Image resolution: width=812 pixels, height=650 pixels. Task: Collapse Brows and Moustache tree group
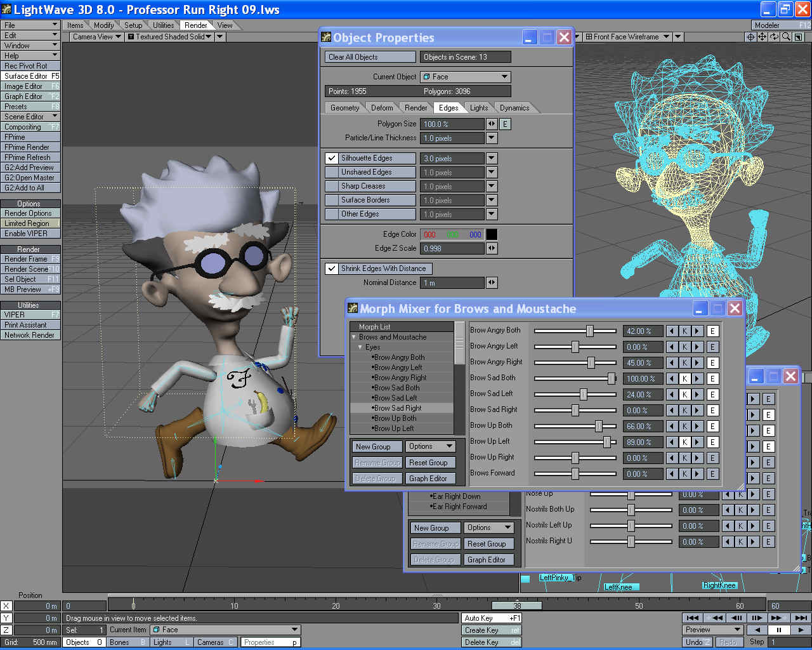coord(354,338)
